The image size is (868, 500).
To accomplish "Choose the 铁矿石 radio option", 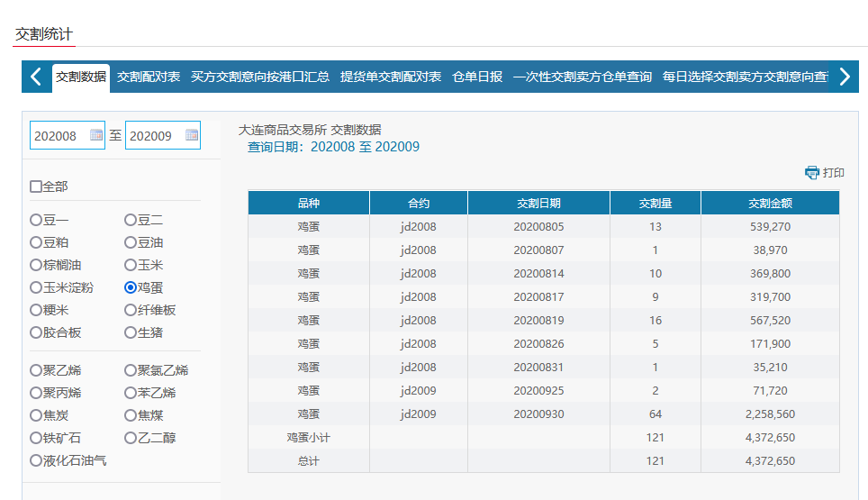I will [36, 438].
